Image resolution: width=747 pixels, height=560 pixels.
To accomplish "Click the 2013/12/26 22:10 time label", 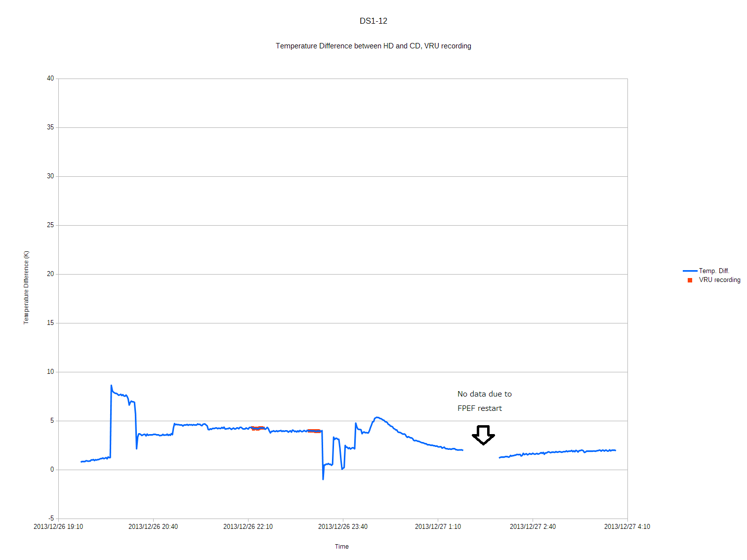I will point(248,527).
